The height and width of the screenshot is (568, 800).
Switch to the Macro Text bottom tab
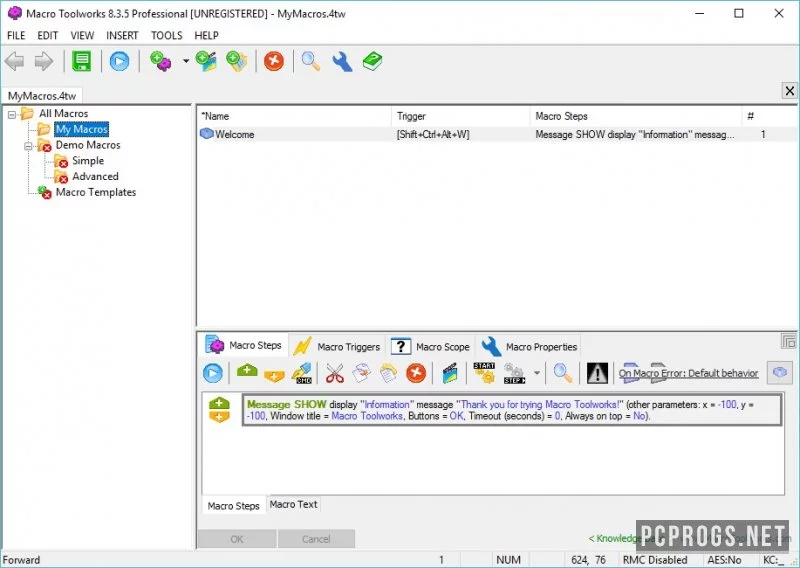click(x=293, y=504)
